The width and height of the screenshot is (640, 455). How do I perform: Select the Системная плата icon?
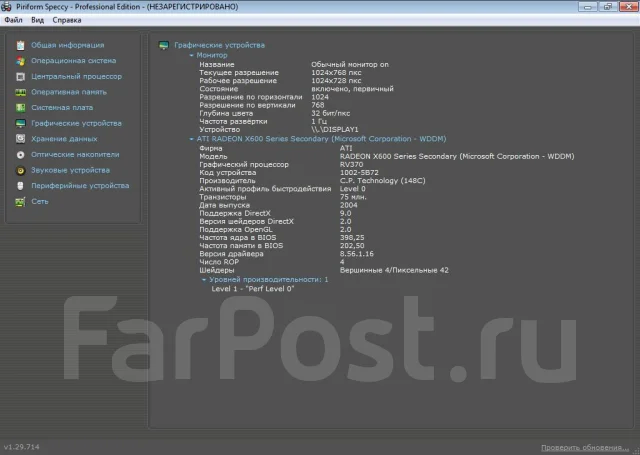20,108
